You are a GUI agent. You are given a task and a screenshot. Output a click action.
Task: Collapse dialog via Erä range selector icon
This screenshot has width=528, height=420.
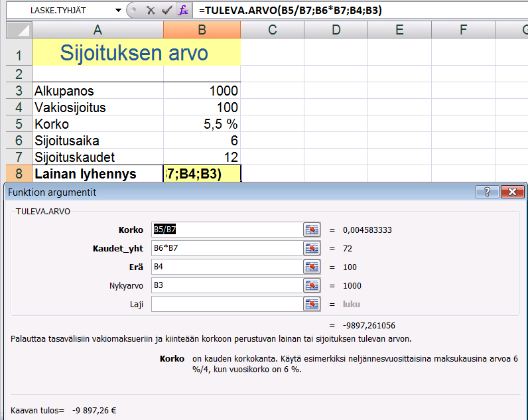(x=312, y=267)
